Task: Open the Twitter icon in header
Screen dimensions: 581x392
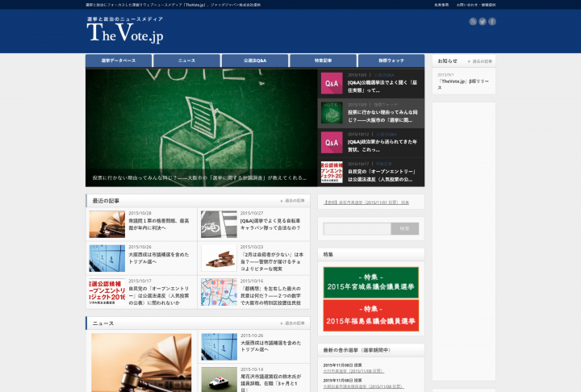Action: 483,22
